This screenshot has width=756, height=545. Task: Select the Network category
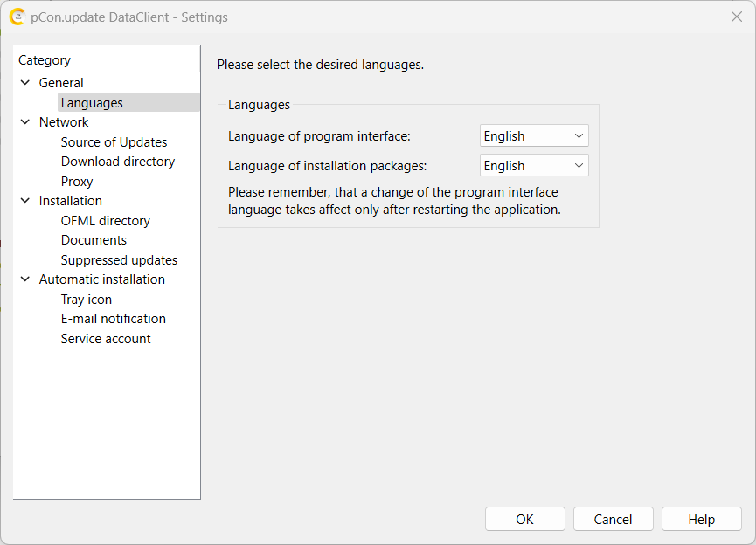(64, 122)
